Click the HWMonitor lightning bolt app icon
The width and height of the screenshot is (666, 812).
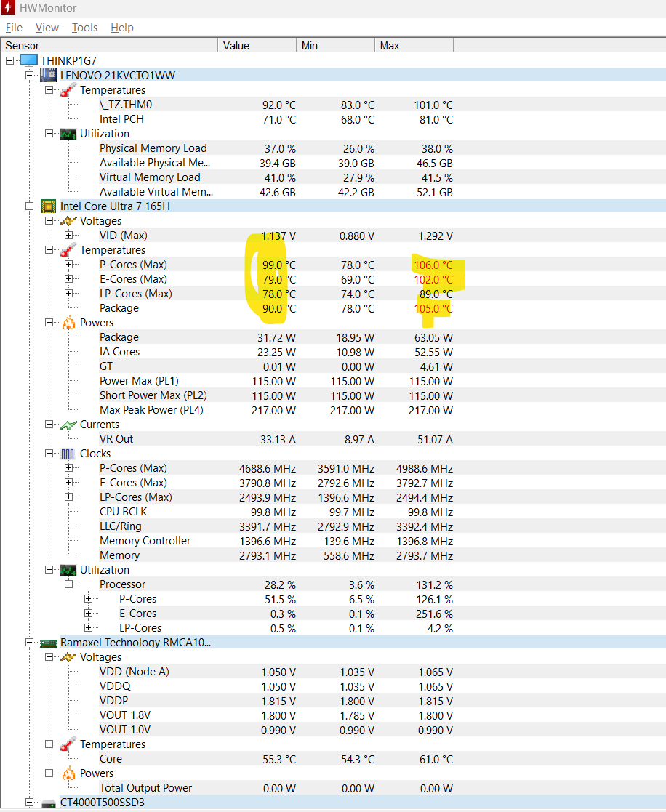tap(9, 7)
